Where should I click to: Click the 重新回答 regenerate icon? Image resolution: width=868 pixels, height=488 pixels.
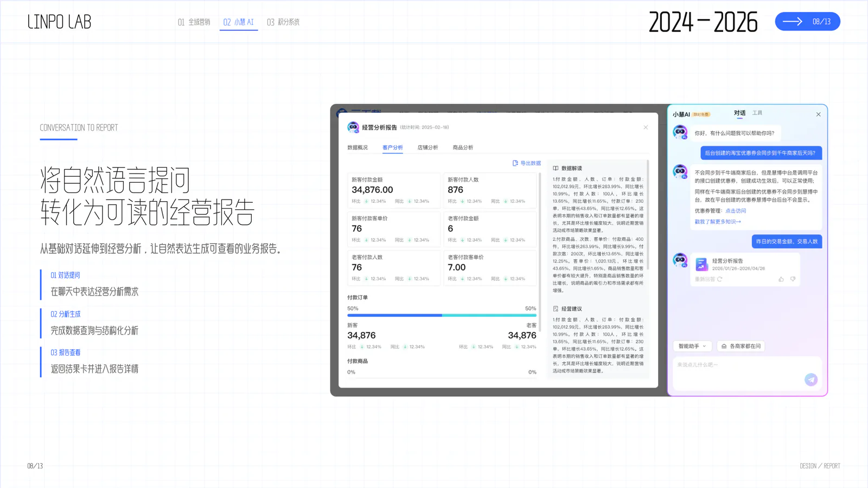[719, 279]
